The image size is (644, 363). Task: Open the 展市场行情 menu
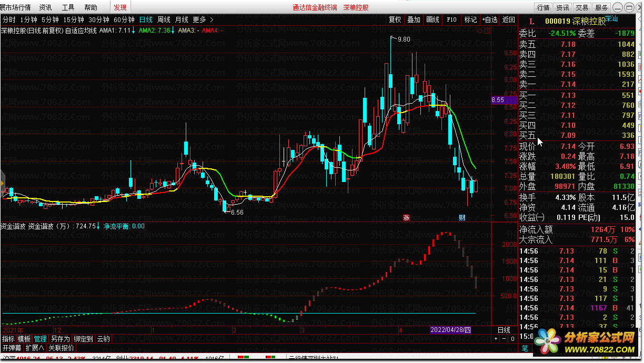15,7
